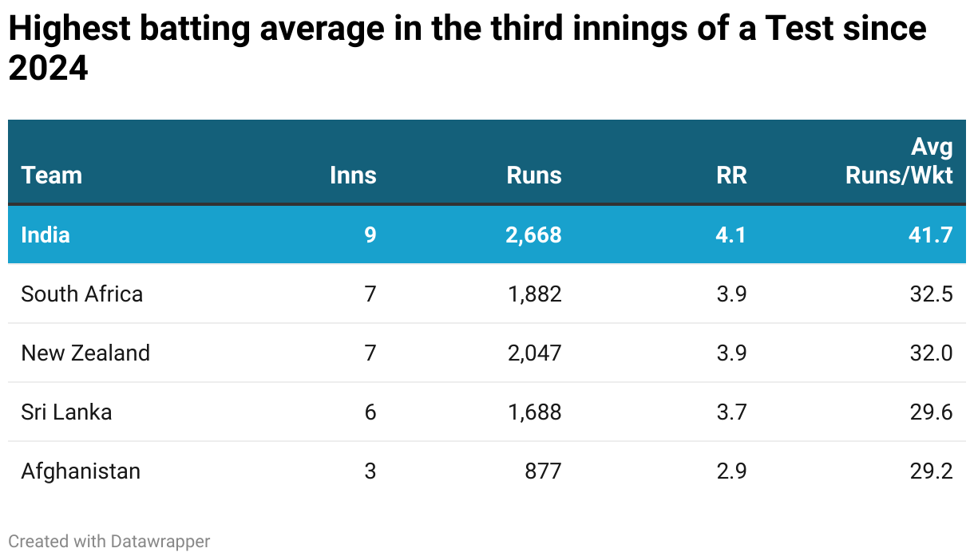Click the Inns column header
Screen dimensions: 974x560
pyautogui.click(x=353, y=175)
